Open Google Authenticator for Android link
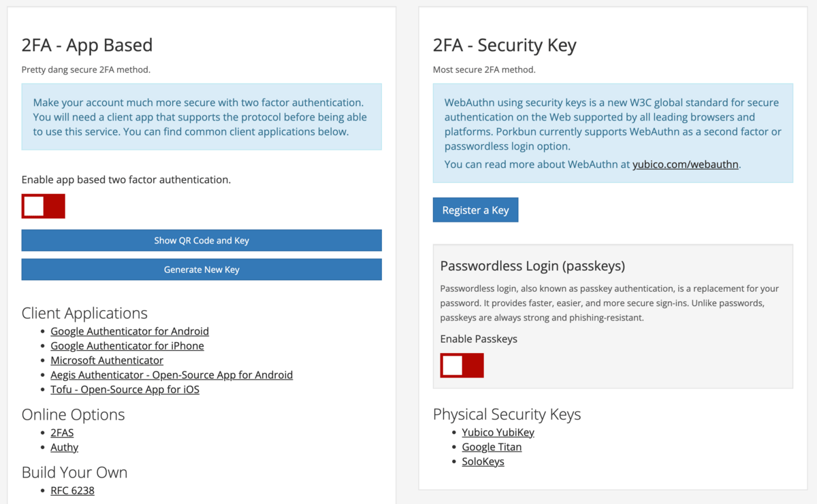Screen dimensions: 817x504 coord(129,331)
